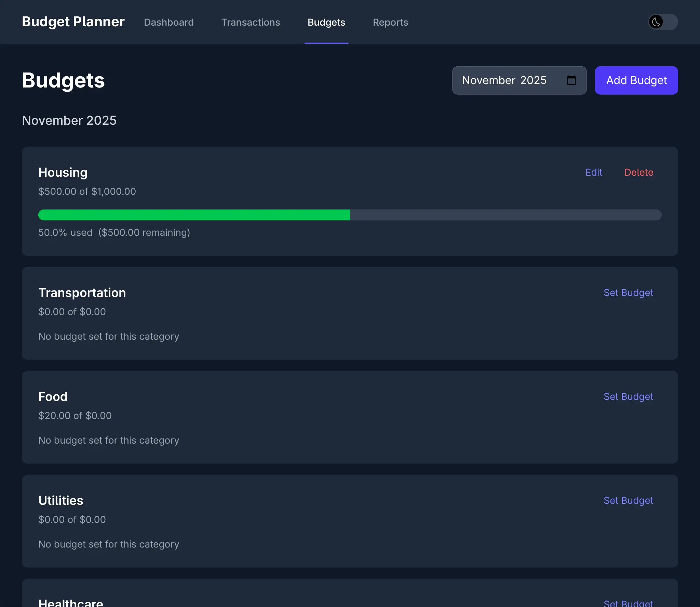700x607 pixels.
Task: Switch to the Dashboard tab
Action: [x=169, y=22]
